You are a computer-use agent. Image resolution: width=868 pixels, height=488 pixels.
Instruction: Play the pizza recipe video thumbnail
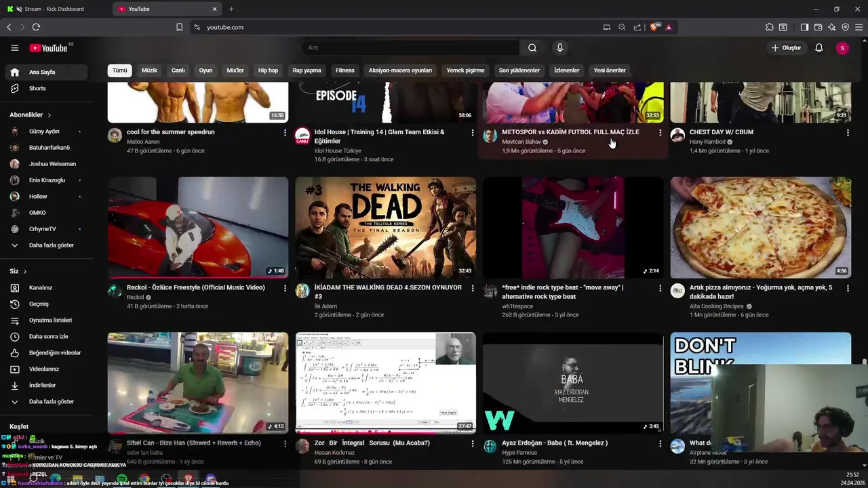tap(761, 228)
